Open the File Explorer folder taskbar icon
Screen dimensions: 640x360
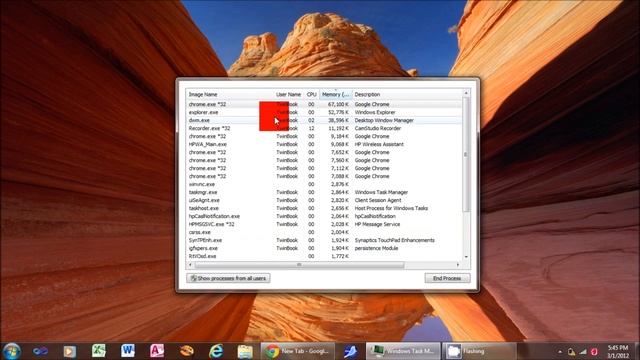(245, 351)
